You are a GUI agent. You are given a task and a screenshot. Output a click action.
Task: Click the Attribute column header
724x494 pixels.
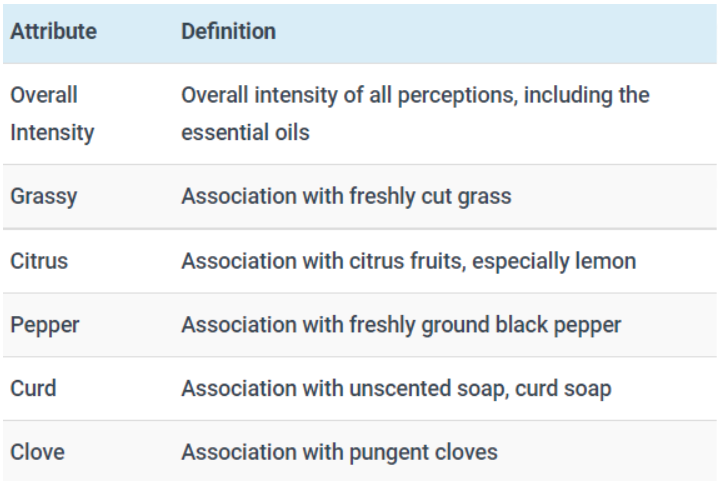[54, 32]
